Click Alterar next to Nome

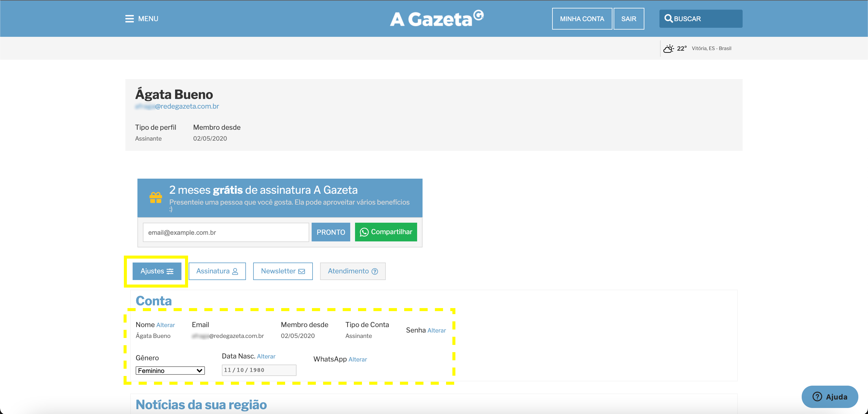click(x=165, y=325)
